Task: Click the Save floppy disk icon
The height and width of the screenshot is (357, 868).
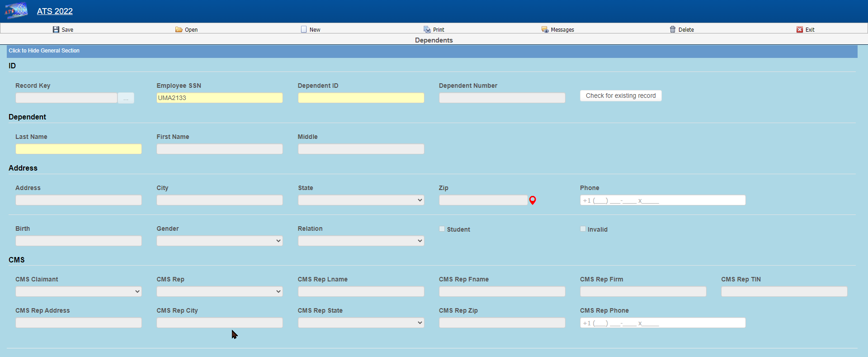Action: (x=56, y=29)
